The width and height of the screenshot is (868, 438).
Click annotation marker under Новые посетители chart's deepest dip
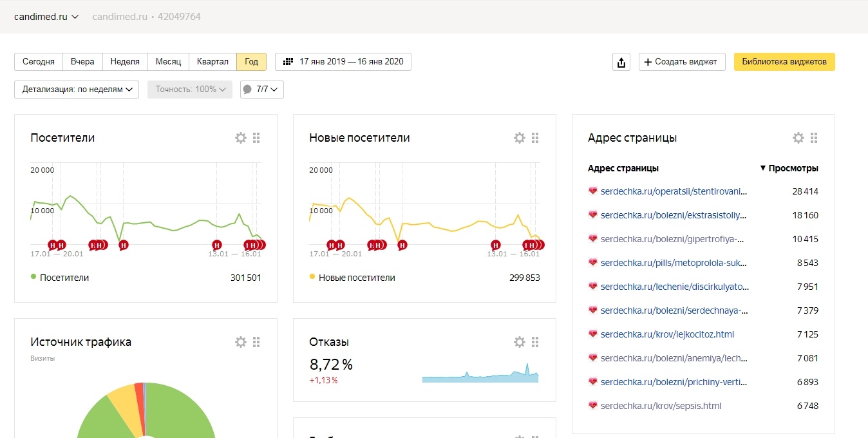pyautogui.click(x=402, y=245)
